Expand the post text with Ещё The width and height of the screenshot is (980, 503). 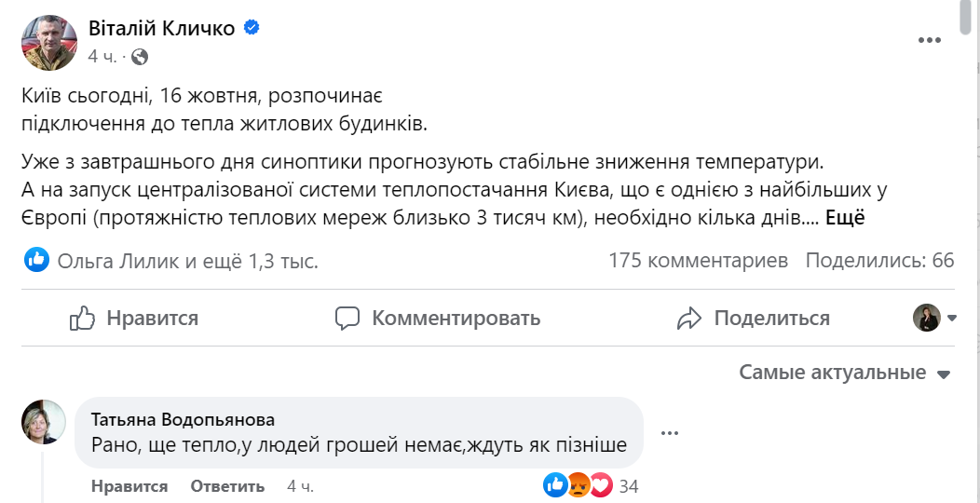coord(845,217)
